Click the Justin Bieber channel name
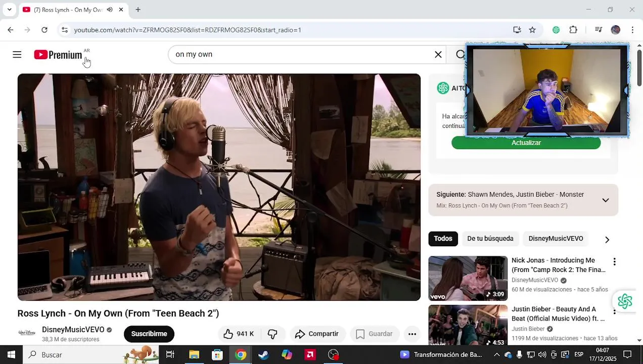 tap(528, 329)
